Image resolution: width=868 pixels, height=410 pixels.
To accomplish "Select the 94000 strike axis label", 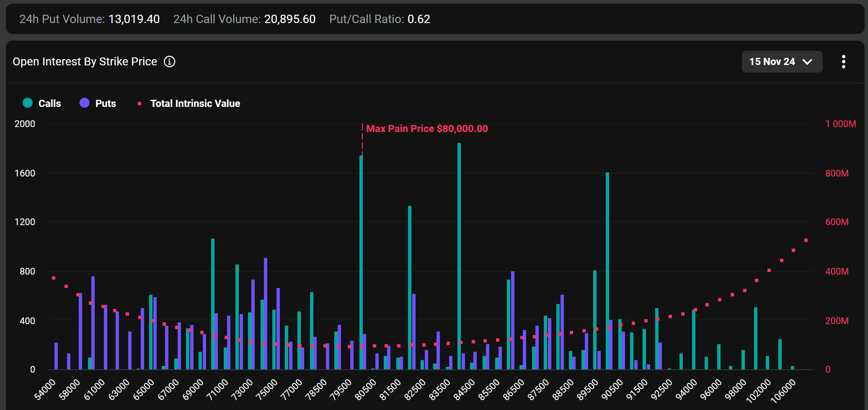I will pyautogui.click(x=687, y=389).
